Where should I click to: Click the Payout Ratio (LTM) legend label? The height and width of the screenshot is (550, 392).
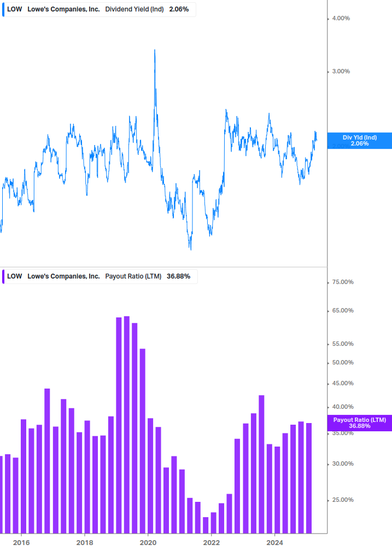133,276
